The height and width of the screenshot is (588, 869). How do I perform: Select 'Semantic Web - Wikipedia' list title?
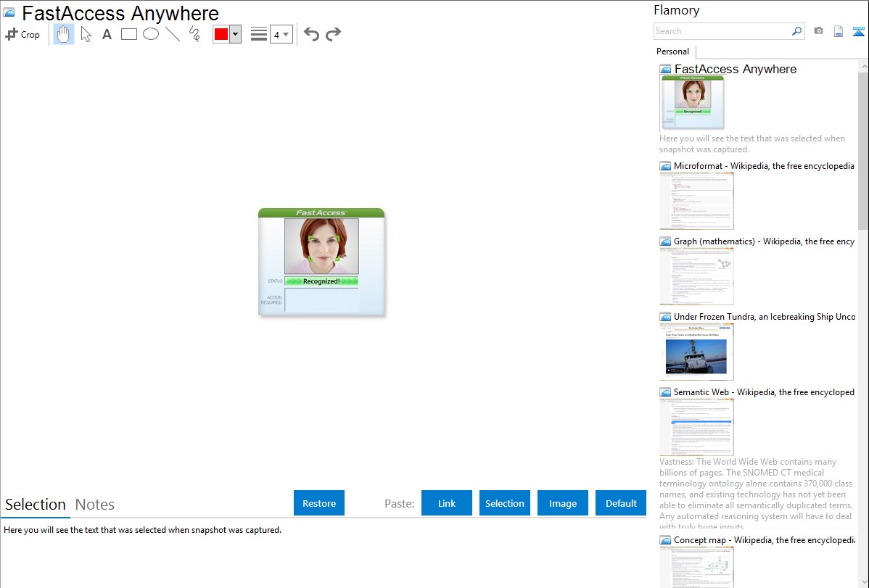[x=764, y=392]
